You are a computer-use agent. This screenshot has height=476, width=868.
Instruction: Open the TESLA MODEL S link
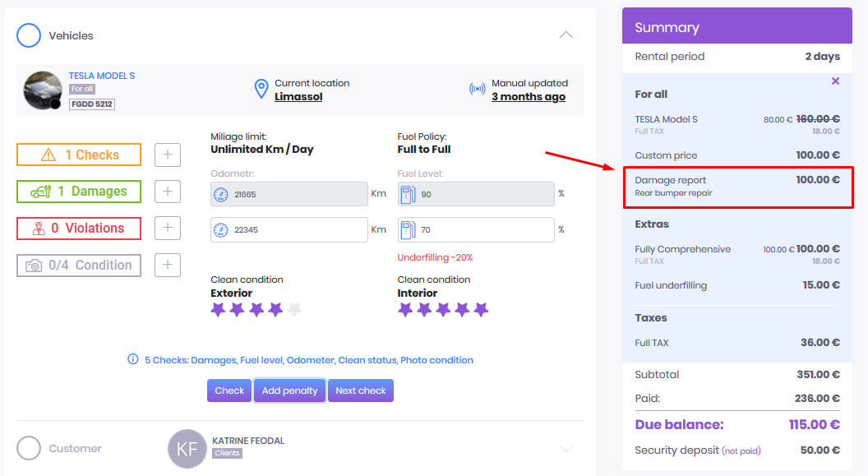[x=102, y=76]
